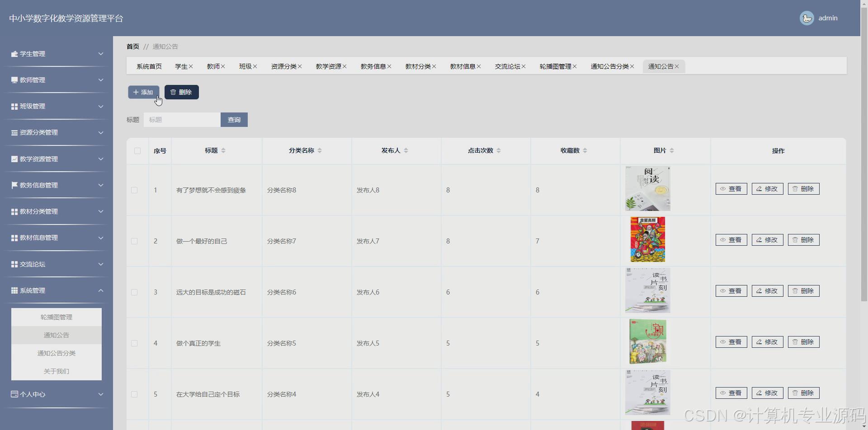The height and width of the screenshot is (430, 868).
Task: Delete row 3 with its 删除 button
Action: pyautogui.click(x=804, y=291)
